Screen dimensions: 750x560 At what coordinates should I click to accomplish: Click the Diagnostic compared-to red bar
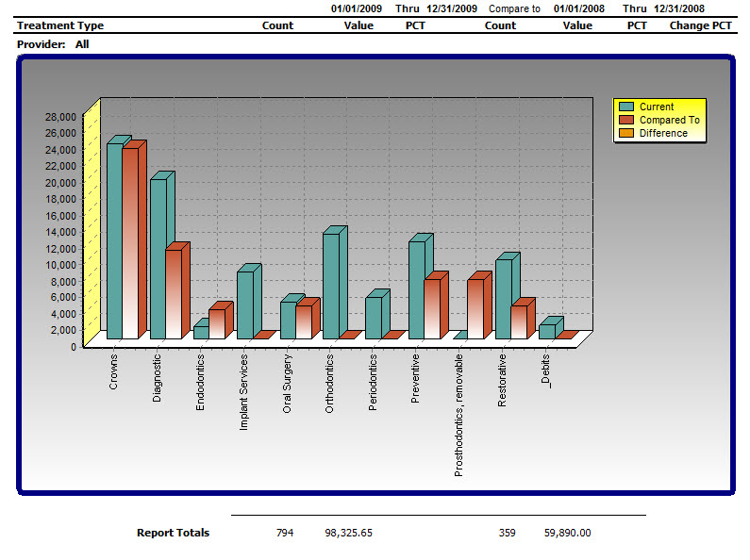click(x=174, y=294)
